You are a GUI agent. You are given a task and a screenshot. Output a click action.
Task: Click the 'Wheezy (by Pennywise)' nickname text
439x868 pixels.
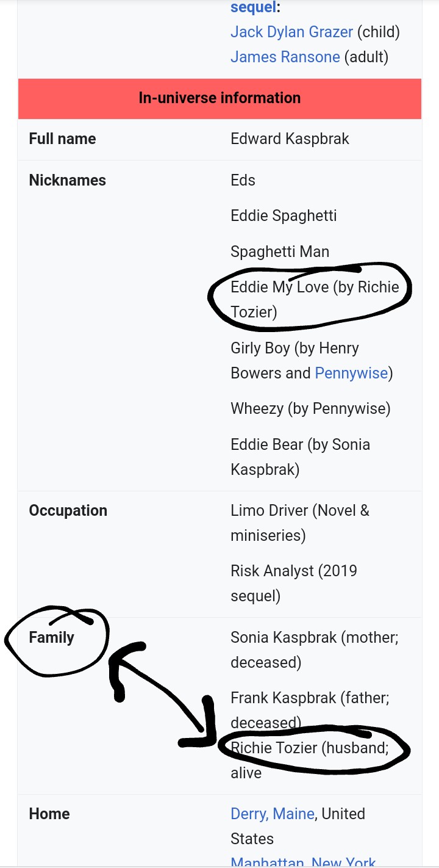point(310,408)
